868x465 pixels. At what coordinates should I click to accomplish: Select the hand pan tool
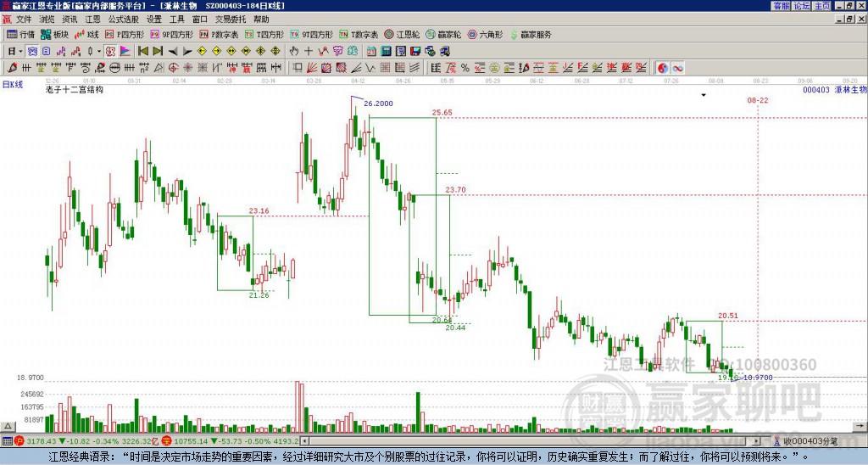pyautogui.click(x=294, y=52)
